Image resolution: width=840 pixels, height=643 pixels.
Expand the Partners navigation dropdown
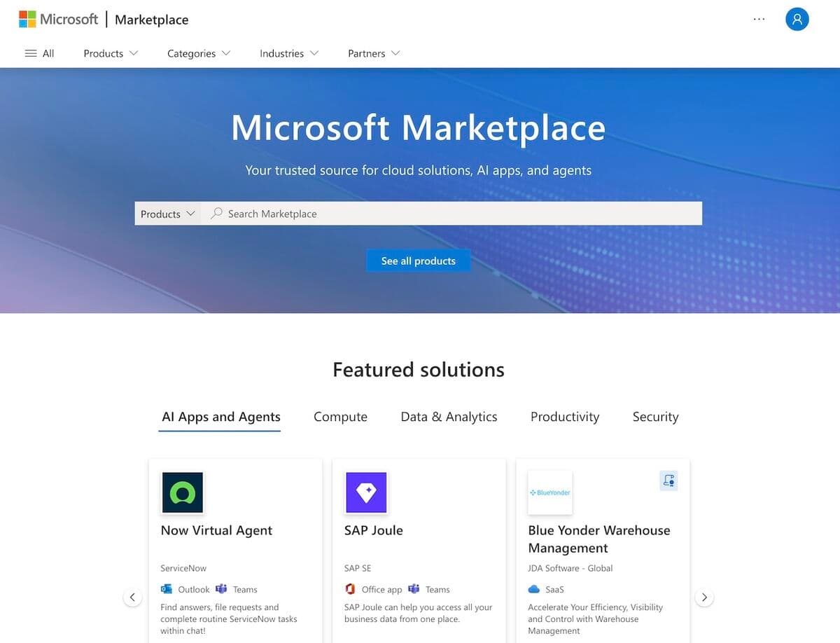[x=374, y=53]
